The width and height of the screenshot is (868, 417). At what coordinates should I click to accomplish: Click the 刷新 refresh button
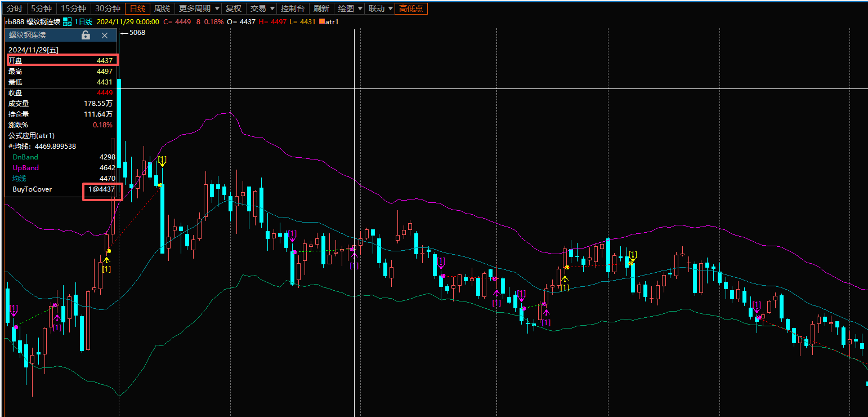coord(321,8)
